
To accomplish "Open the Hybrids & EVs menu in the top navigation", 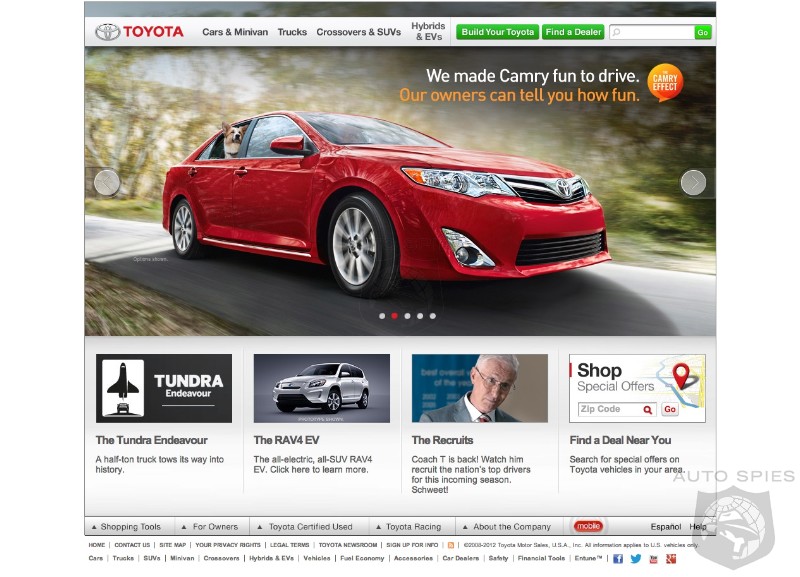I will tap(429, 31).
